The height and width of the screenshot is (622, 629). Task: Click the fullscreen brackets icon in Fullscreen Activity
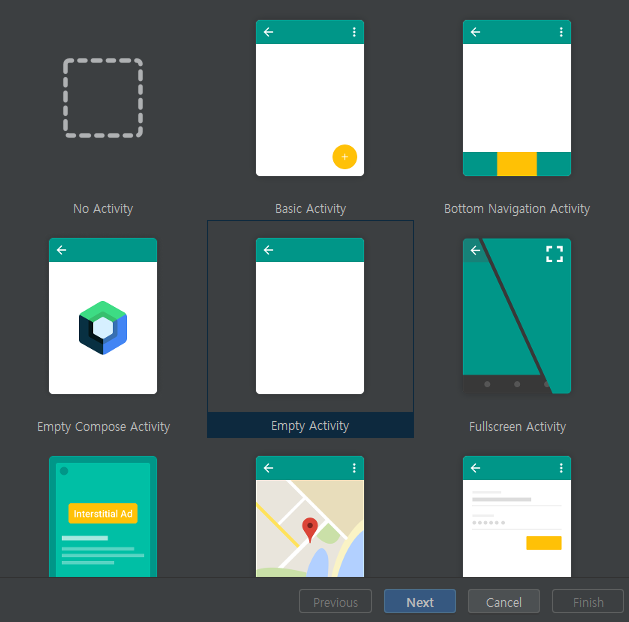pos(554,254)
